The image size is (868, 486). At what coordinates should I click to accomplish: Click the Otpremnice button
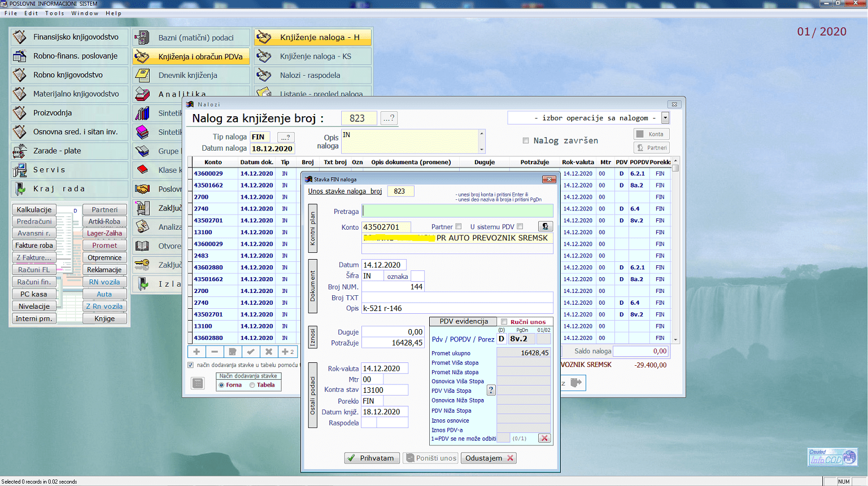click(x=104, y=257)
